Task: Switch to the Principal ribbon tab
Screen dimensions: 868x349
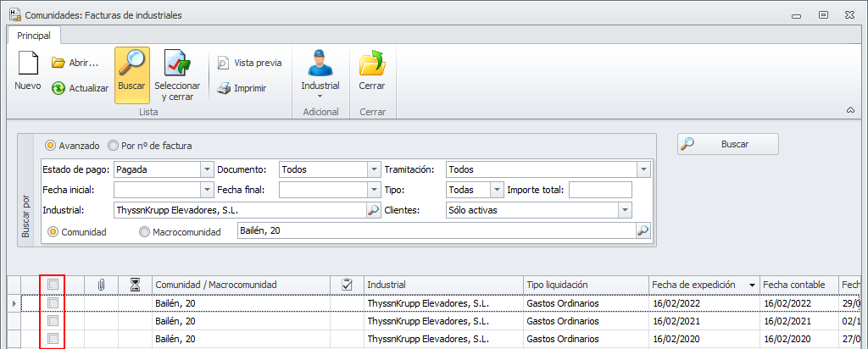Action: tap(34, 36)
